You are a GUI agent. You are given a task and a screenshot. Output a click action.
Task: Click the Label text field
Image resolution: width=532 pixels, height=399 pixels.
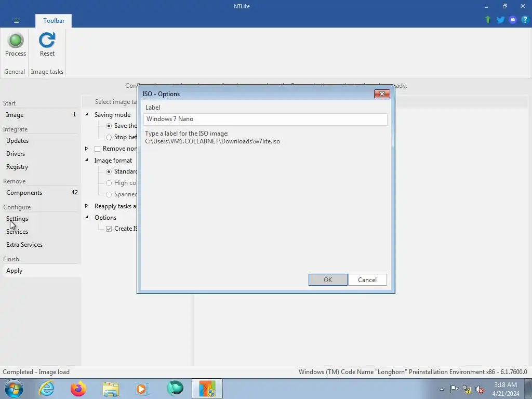pyautogui.click(x=265, y=119)
